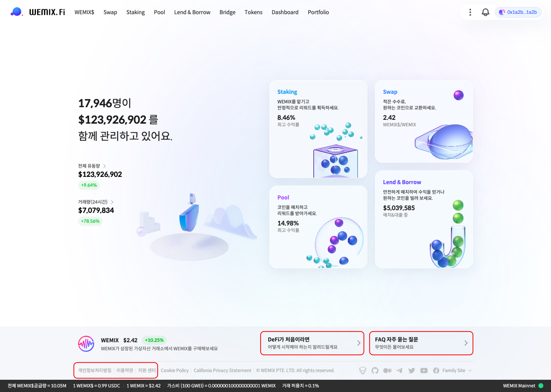The width and height of the screenshot is (551, 392).
Task: Open the WEMIX purchase guide text link
Action: [159, 349]
